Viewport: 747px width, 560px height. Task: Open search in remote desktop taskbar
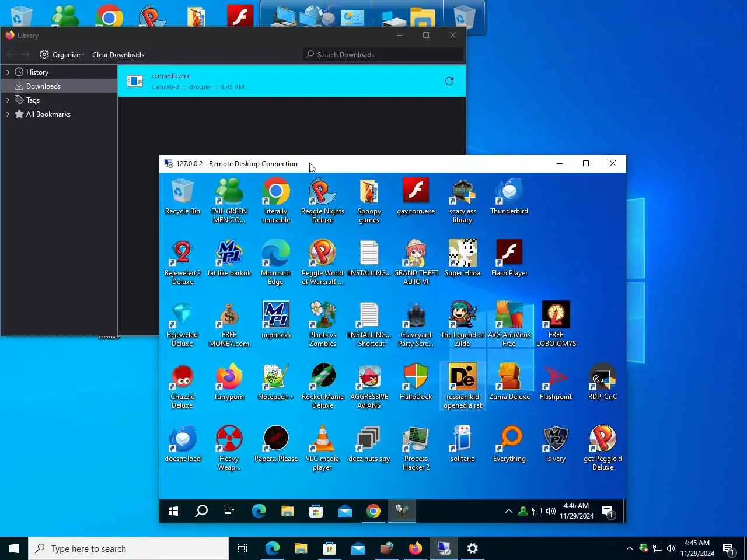pos(201,511)
